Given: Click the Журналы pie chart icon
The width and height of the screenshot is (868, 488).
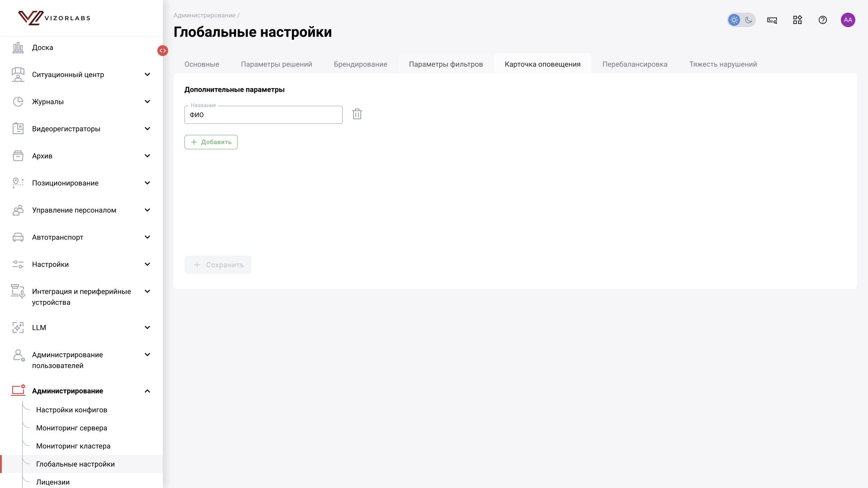Looking at the screenshot, I should [18, 102].
